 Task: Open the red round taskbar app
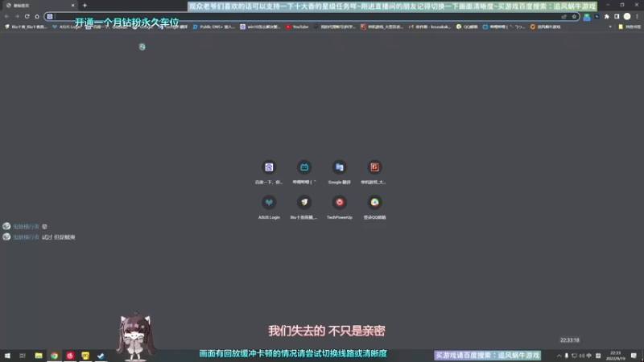[x=70, y=356]
